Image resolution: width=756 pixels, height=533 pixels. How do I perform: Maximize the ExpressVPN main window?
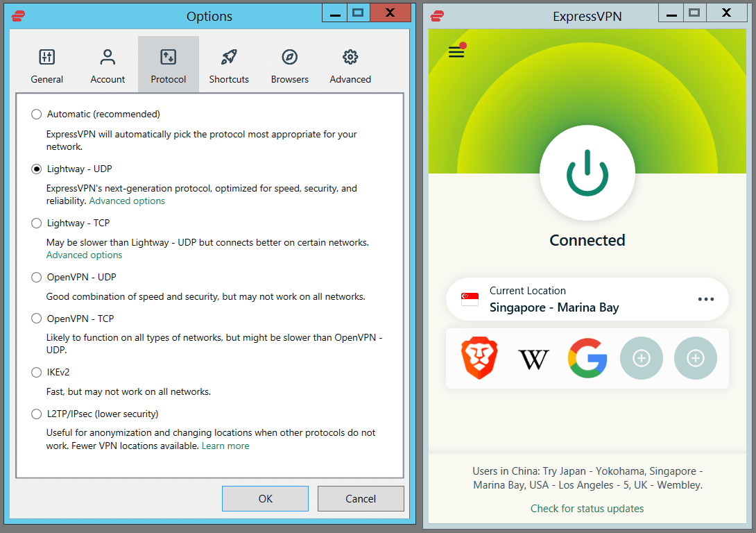tap(694, 13)
